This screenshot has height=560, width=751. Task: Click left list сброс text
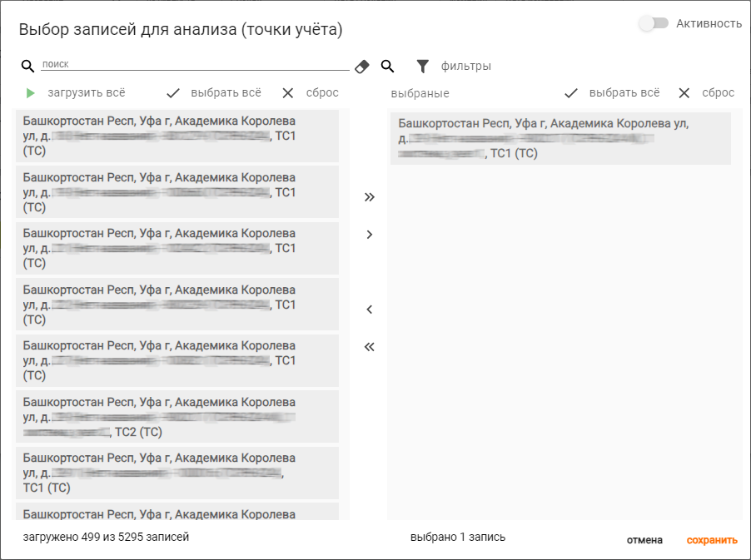point(322,92)
